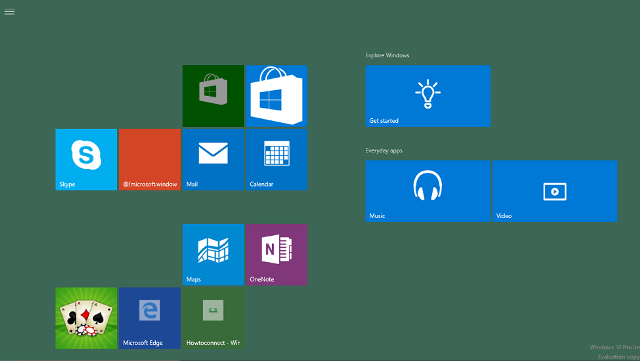Launch the Solitaire cards game tile
Viewport: 640px width, 361px height.
click(x=86, y=318)
